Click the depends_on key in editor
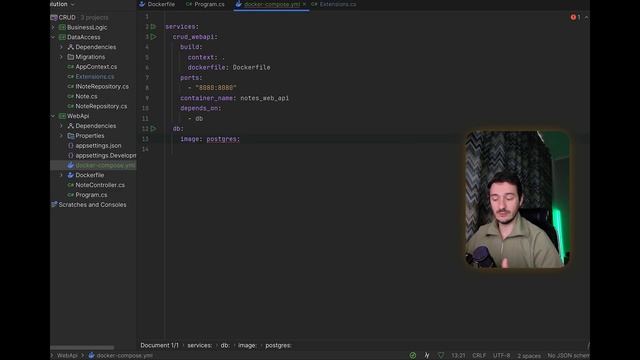The height and width of the screenshot is (360, 640). (x=199, y=108)
